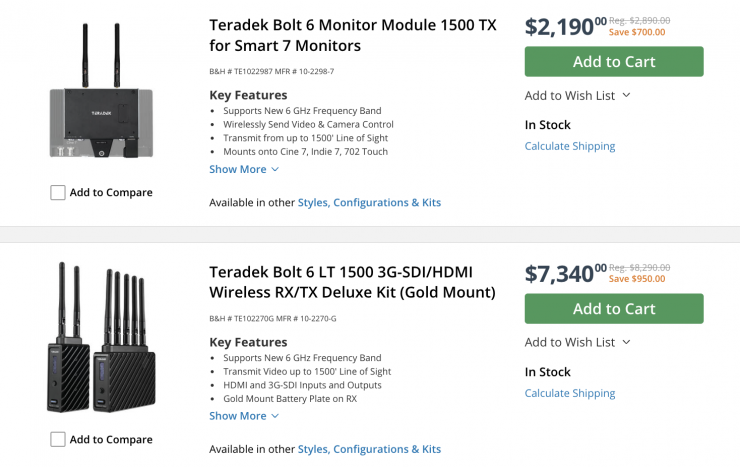Image resolution: width=740 pixels, height=467 pixels.
Task: Expand Show More under Bolt 6 LT features
Action: pyautogui.click(x=238, y=416)
